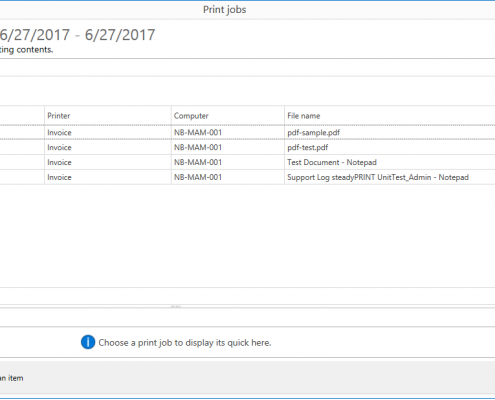495x400 pixels.
Task: Click Invoice printer cell in Support Log row
Action: coord(108,177)
